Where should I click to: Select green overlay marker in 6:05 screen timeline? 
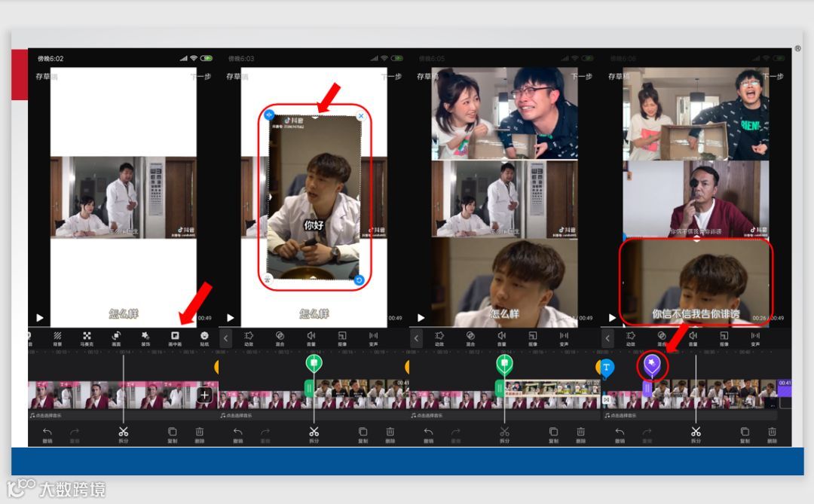[504, 364]
